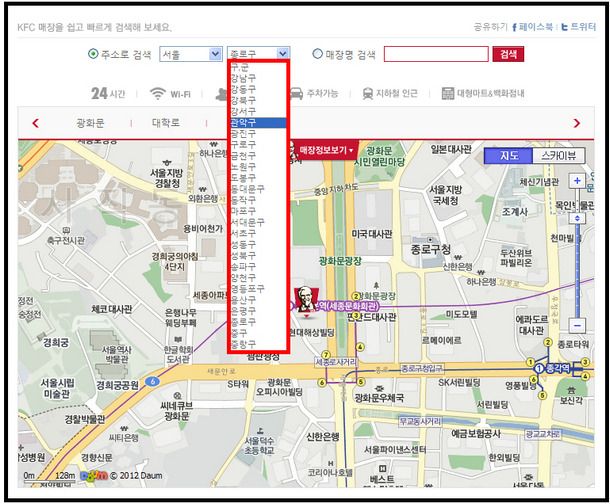Select 노원구 in the district list
Image resolution: width=610 pixels, height=504 pixels.
tap(258, 167)
